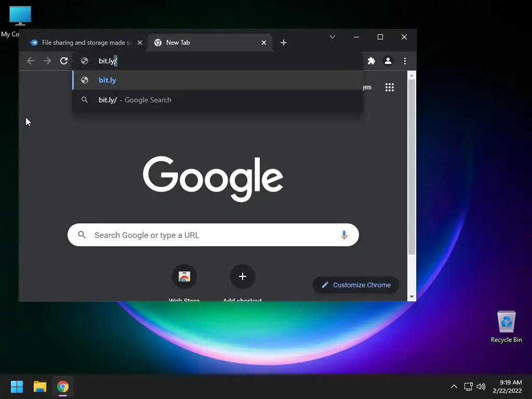Open the Chrome profile avatar menu

388,61
